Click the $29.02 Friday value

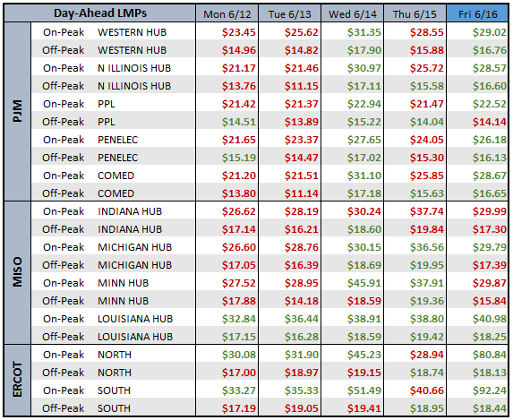coord(490,32)
